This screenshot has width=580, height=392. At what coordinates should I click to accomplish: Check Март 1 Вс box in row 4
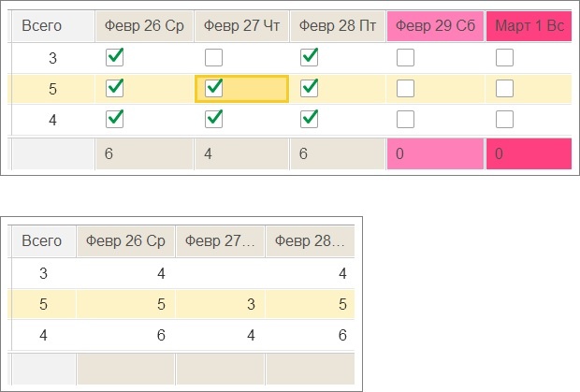pyautogui.click(x=504, y=119)
